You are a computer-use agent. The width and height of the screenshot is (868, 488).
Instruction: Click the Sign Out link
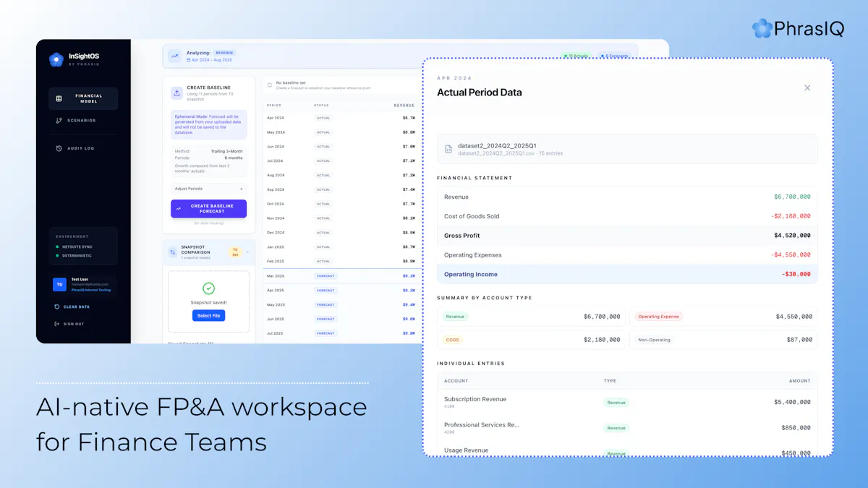pos(74,324)
